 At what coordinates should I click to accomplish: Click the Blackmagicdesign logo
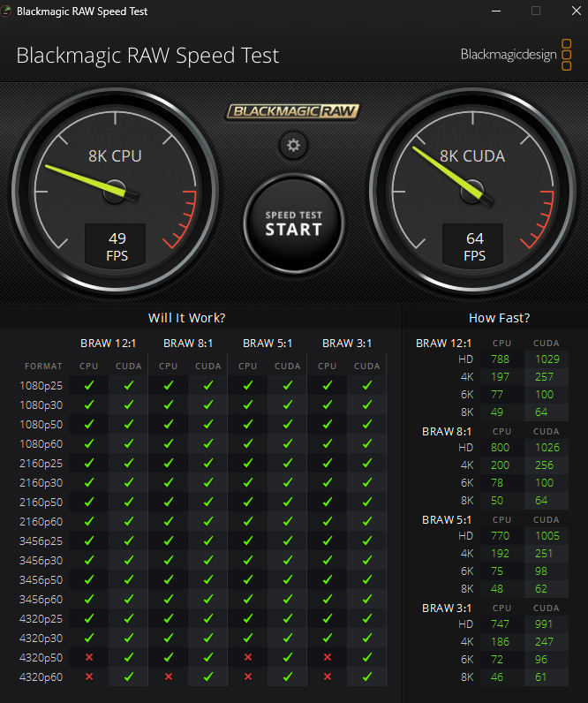click(516, 55)
